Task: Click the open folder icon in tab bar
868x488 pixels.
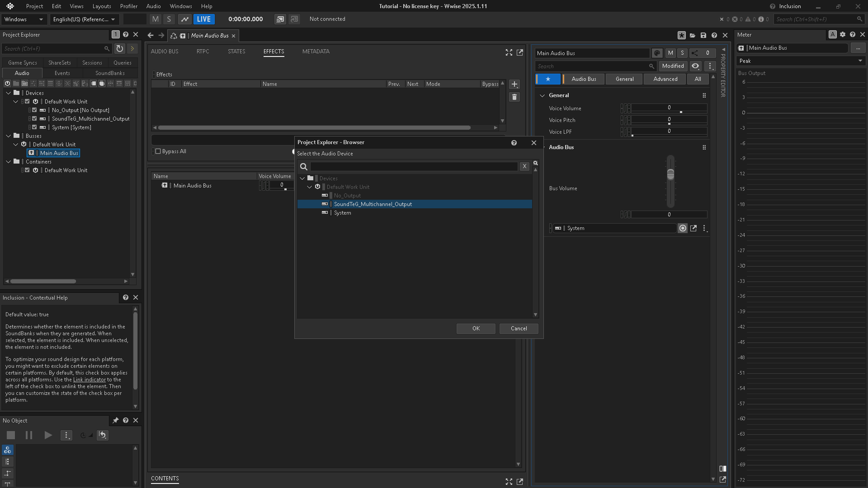Action: [x=693, y=35]
